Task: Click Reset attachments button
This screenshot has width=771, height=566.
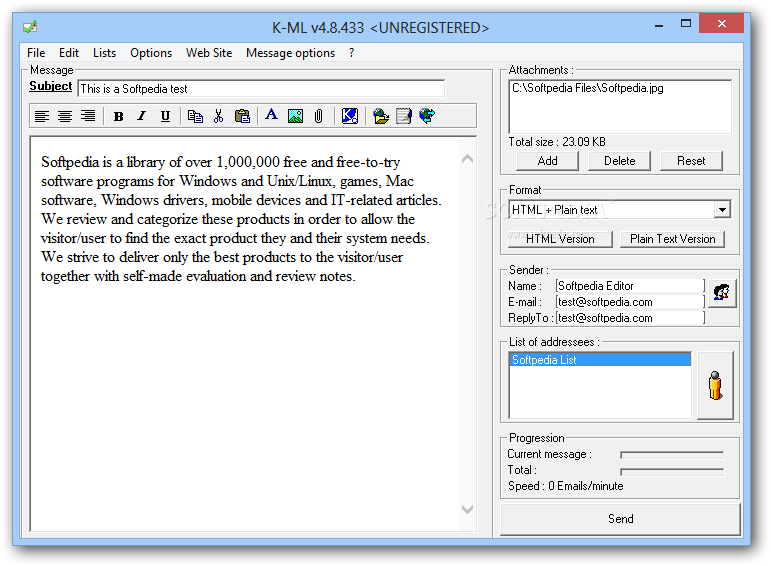Action: [x=691, y=161]
